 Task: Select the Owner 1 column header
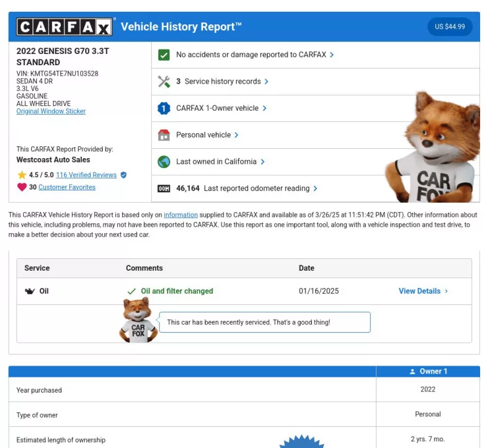(x=428, y=372)
